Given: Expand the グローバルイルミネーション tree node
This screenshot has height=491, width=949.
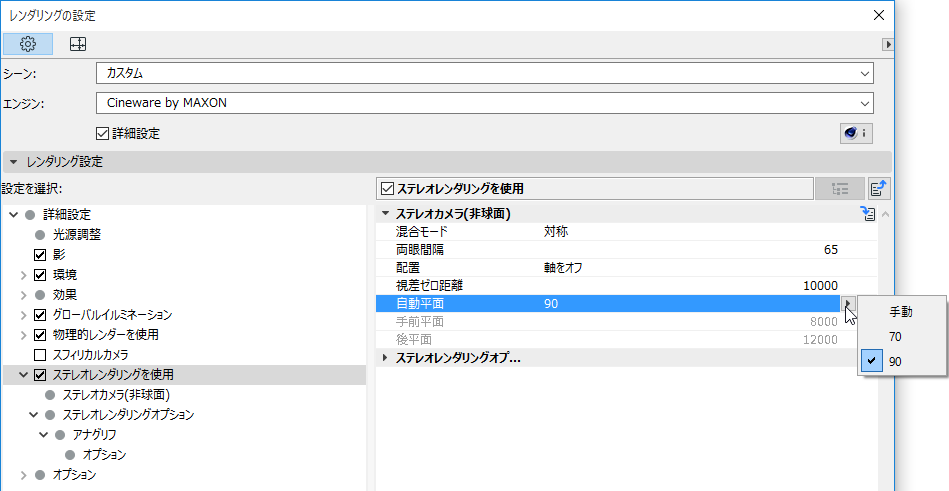Looking at the screenshot, I should click(24, 315).
